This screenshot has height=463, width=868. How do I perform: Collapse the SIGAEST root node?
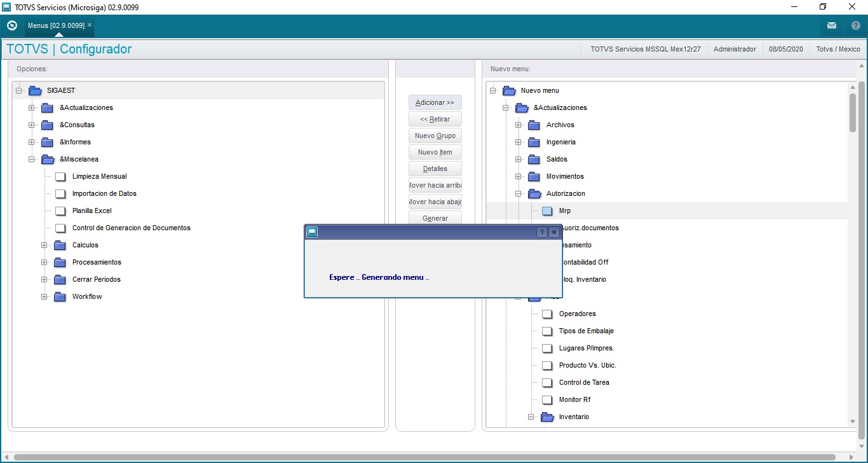click(x=19, y=90)
